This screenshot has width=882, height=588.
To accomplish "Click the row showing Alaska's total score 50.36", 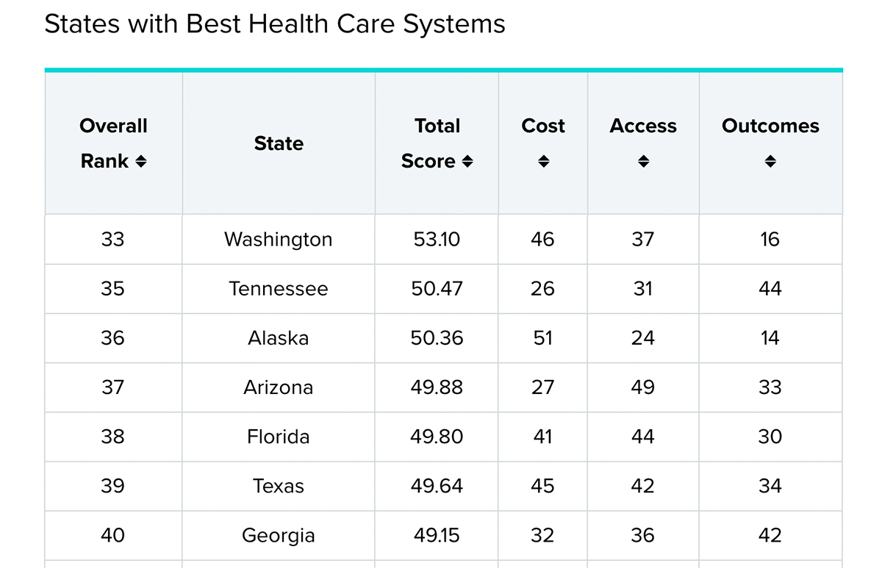I will click(437, 338).
